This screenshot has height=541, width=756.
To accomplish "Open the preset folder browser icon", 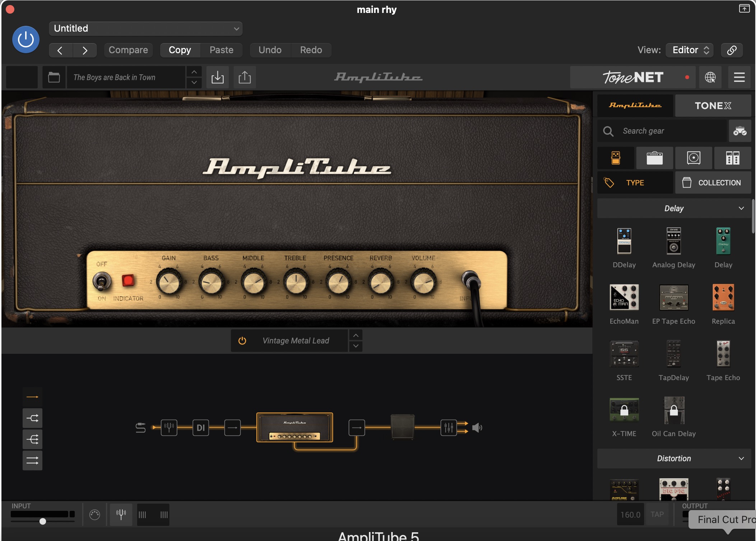I will (x=54, y=77).
